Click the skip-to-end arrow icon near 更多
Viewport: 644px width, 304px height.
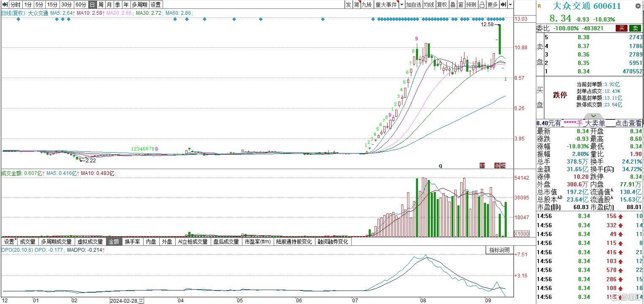point(503,5)
